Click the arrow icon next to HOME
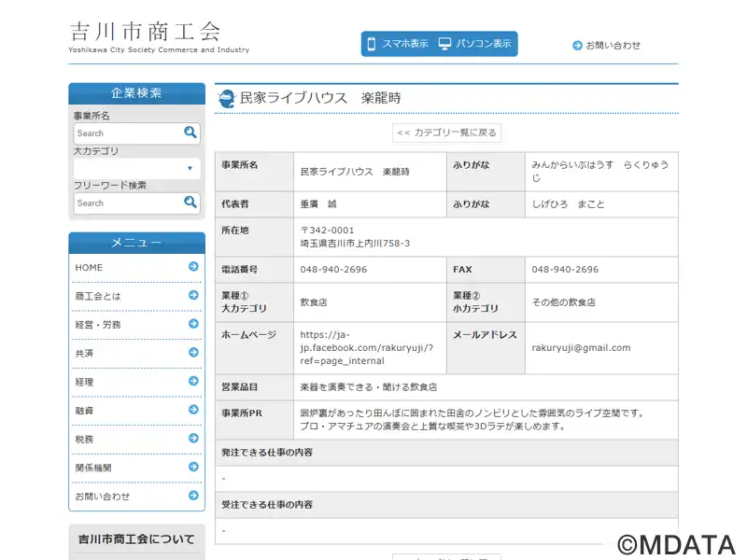 coord(193,267)
